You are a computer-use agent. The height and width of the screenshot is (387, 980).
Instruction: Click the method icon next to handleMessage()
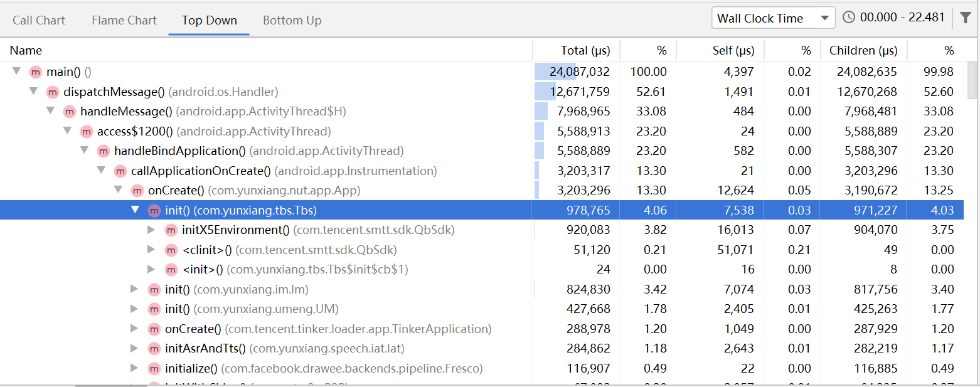[x=70, y=112]
